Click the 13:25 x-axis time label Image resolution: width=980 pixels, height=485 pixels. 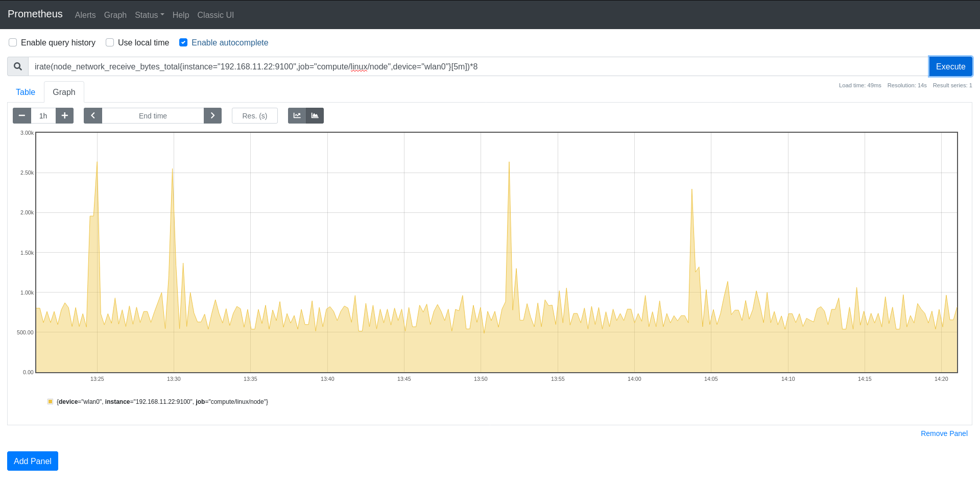coord(97,379)
